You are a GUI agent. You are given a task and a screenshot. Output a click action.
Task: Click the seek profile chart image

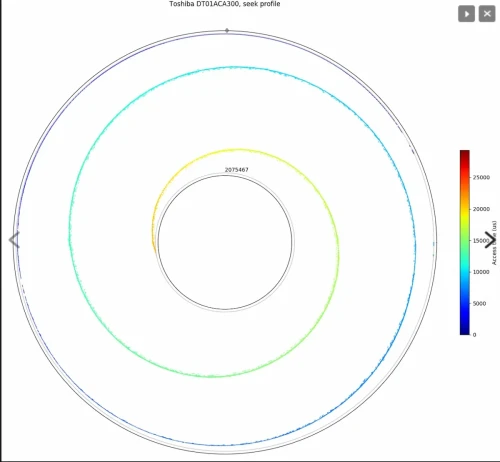point(250,231)
